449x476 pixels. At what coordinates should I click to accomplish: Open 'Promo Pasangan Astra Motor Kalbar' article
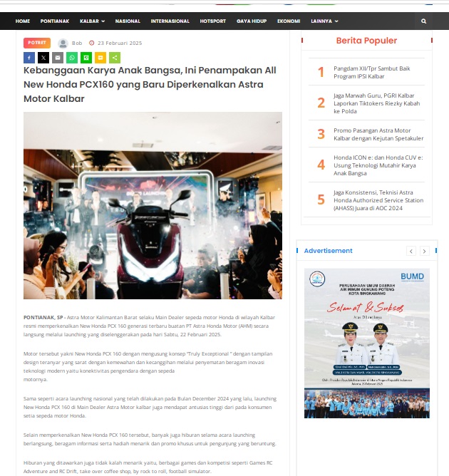[378, 134]
